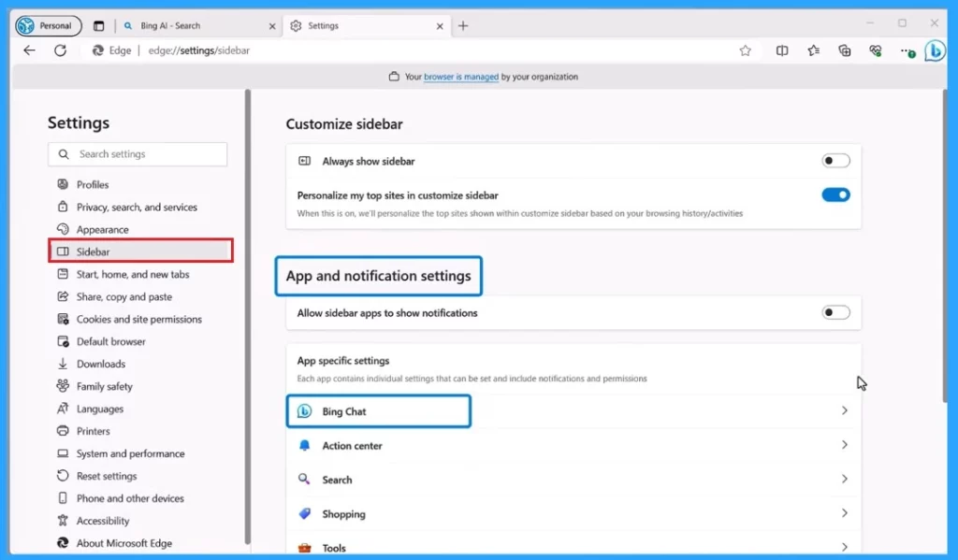
Task: Open Shopping app settings
Action: [x=573, y=513]
